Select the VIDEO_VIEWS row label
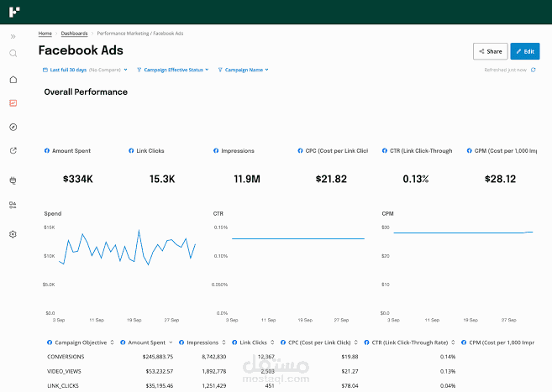552x392 pixels. 64,371
